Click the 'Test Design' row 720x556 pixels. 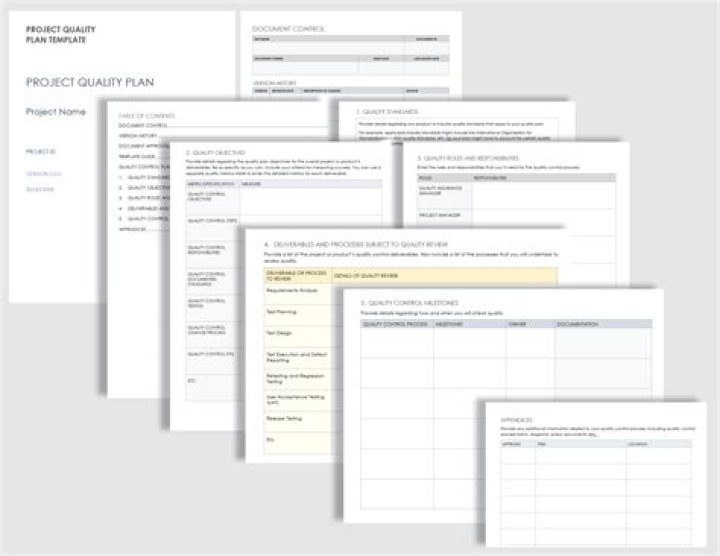[298, 336]
